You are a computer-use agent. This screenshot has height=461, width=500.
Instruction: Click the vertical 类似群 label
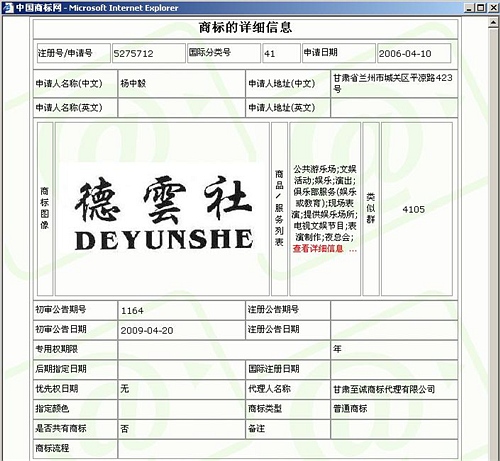(x=371, y=208)
